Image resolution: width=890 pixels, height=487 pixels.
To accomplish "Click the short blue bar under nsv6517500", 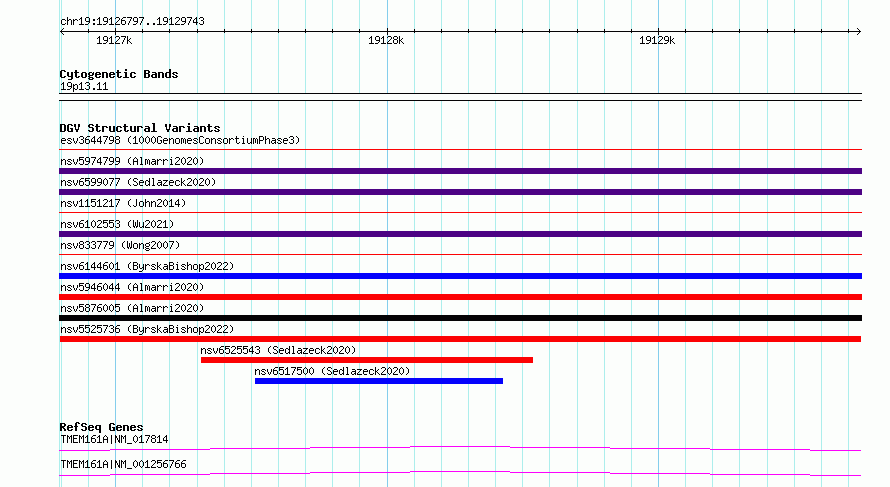I will coord(379,381).
